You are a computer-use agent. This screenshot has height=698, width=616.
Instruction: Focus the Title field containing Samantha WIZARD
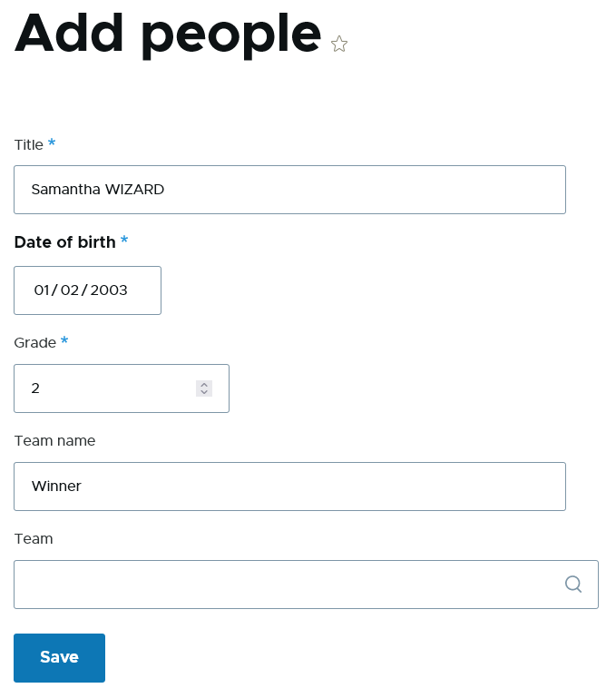pos(289,190)
